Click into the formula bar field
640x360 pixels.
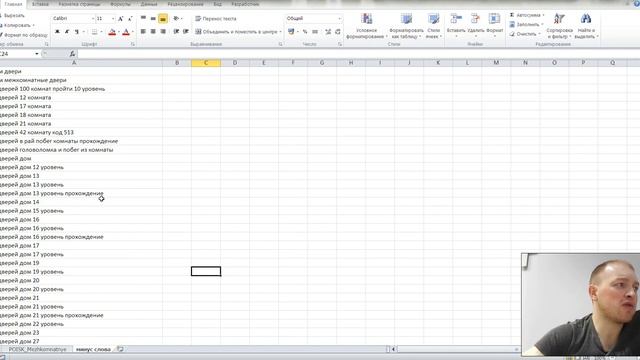(358, 54)
